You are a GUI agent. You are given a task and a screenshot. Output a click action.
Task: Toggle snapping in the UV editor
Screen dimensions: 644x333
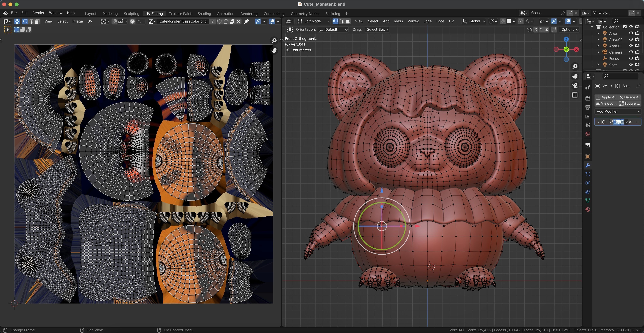(x=115, y=21)
